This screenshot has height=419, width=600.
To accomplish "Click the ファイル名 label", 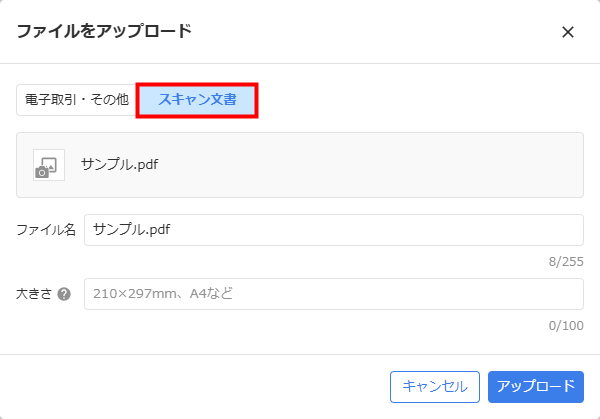I will pyautogui.click(x=46, y=230).
